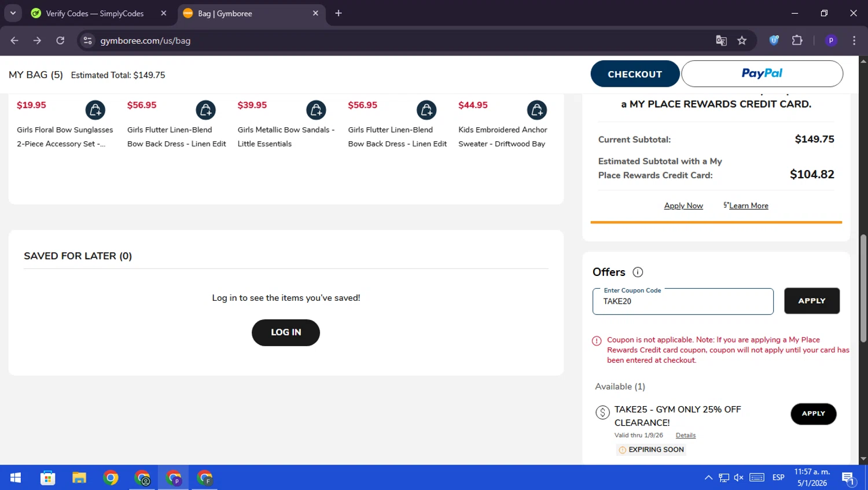Open Chrome three-dot menu
The width and height of the screenshot is (868, 490).
pos(854,40)
